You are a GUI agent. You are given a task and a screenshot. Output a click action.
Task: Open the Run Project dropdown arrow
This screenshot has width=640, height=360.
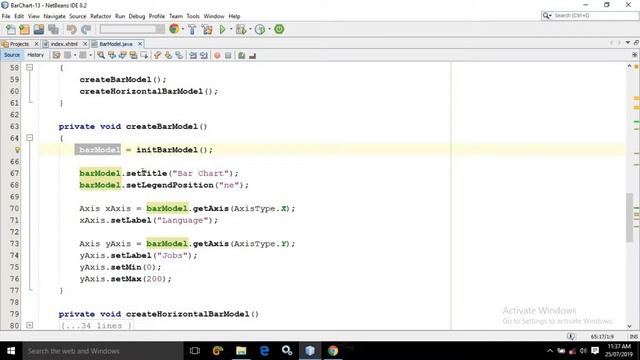231,29
